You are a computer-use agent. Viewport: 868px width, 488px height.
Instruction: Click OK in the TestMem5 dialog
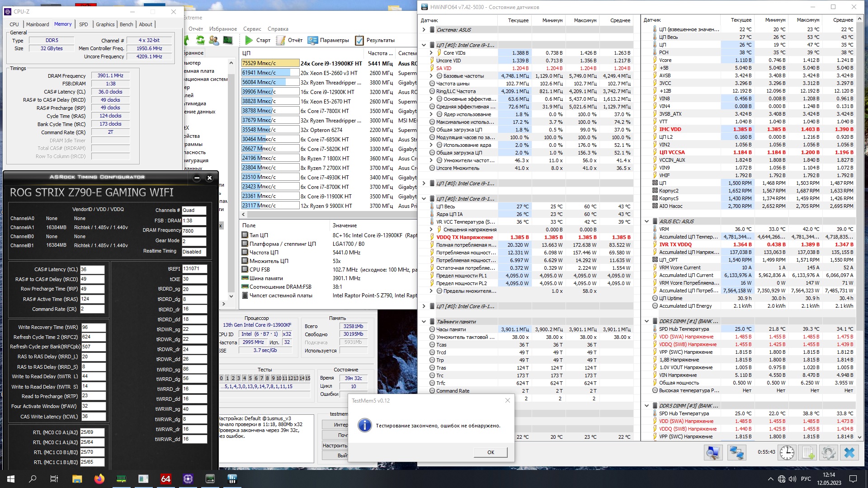tap(491, 452)
